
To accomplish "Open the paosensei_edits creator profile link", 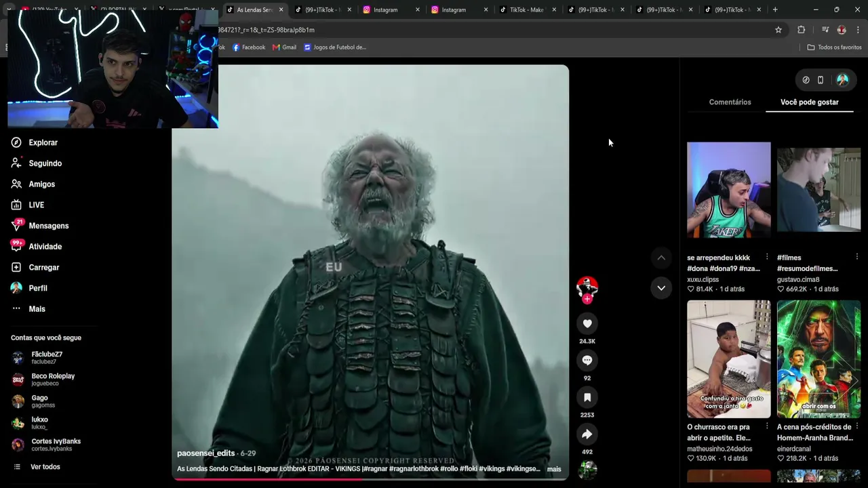I will pos(206,453).
